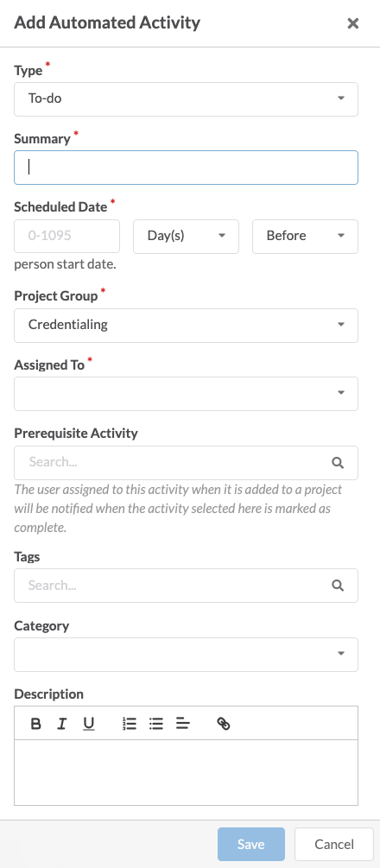Open the Assigned To dropdown
This screenshot has width=380, height=868.
coord(187,394)
